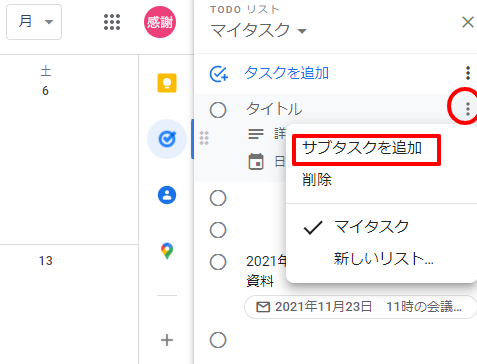Complete the 2021年 資料 task
The height and width of the screenshot is (364, 477).
coord(218,262)
